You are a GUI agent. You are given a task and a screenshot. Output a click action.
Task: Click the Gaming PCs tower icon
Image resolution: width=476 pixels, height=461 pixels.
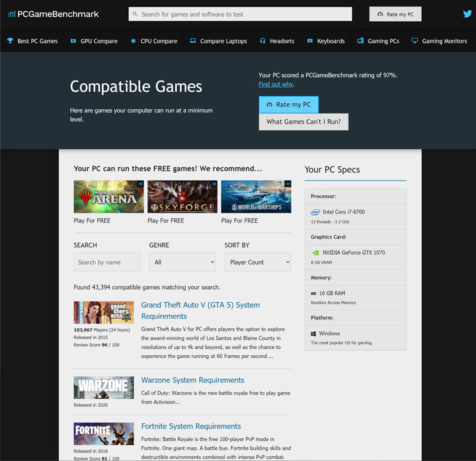[x=360, y=40]
